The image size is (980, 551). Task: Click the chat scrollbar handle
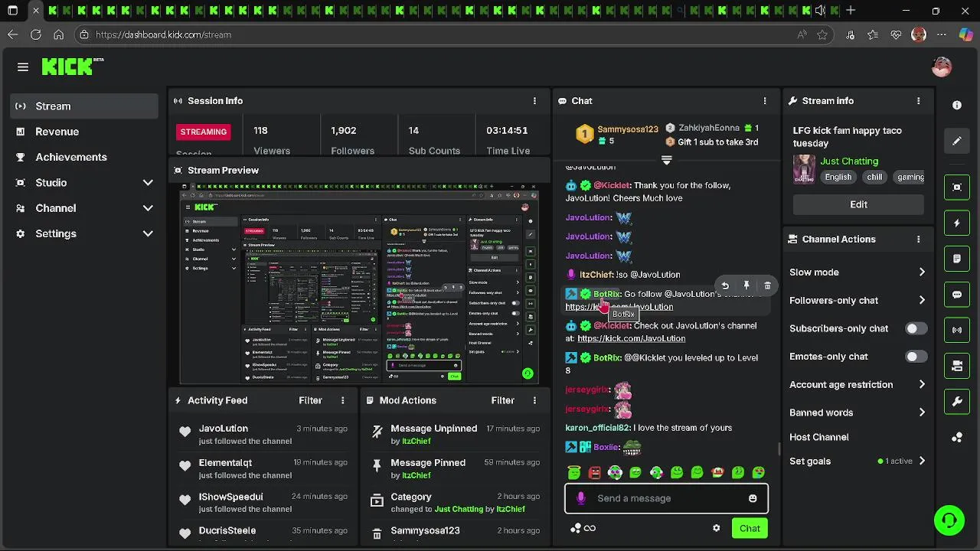[779, 448]
